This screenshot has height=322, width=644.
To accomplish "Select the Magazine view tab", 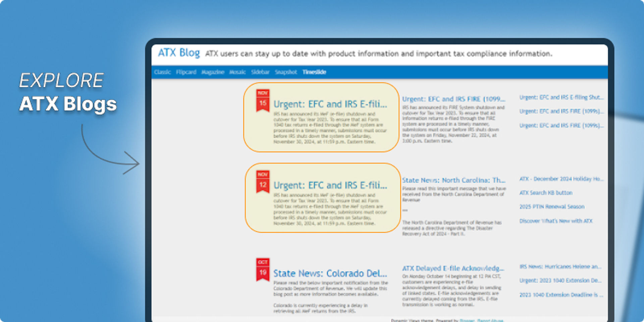I will coord(213,72).
